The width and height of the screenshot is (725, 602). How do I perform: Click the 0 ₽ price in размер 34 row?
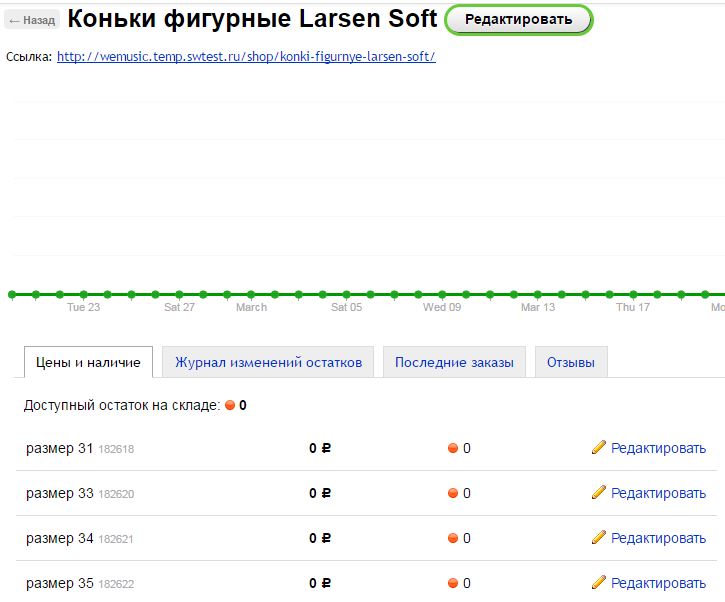coord(320,538)
